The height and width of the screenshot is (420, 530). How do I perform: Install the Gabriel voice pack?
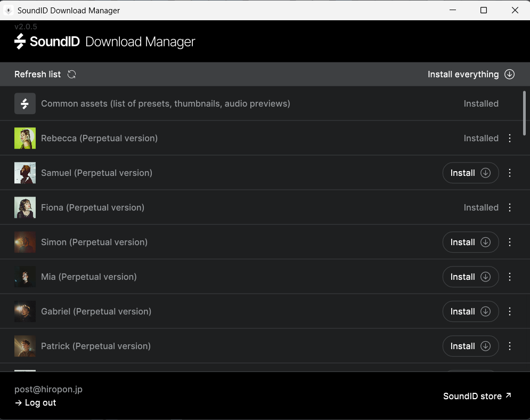[470, 311]
